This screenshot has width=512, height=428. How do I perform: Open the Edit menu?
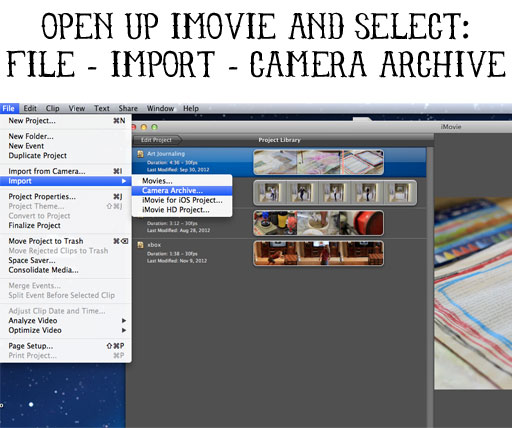pyautogui.click(x=30, y=108)
